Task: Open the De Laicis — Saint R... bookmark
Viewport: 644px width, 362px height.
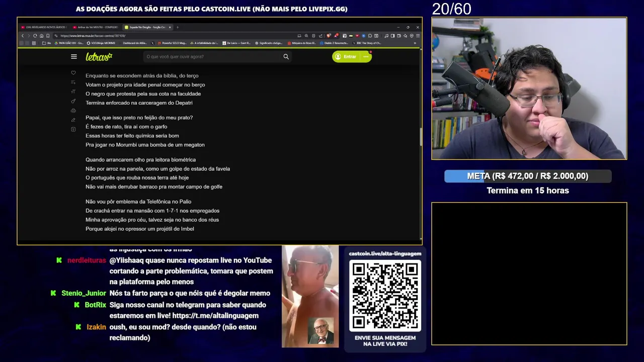Action: (236, 43)
